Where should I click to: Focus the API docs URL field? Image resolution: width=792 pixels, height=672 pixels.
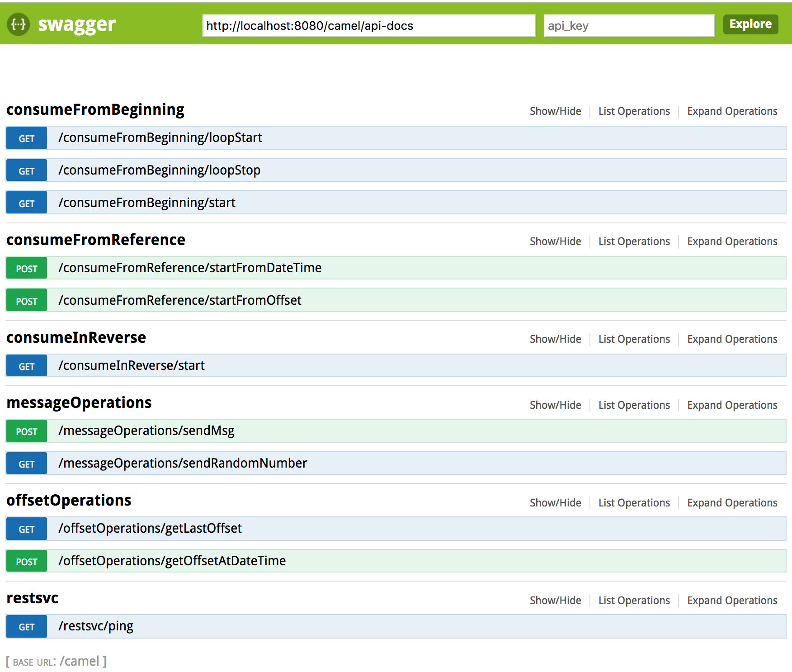pos(368,26)
